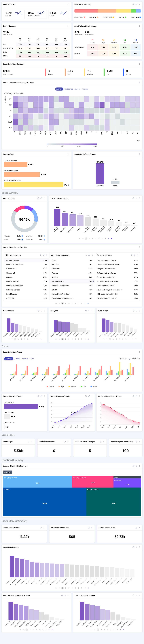Select the BUCKETS tab in VLAN Viewer
The image size is (144, 644).
[59, 89]
